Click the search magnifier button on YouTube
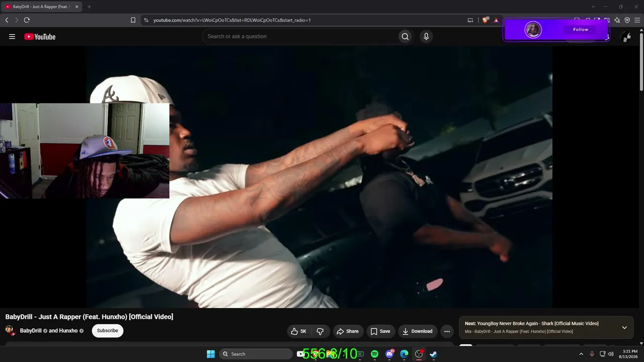The width and height of the screenshot is (644, 362). [405, 36]
